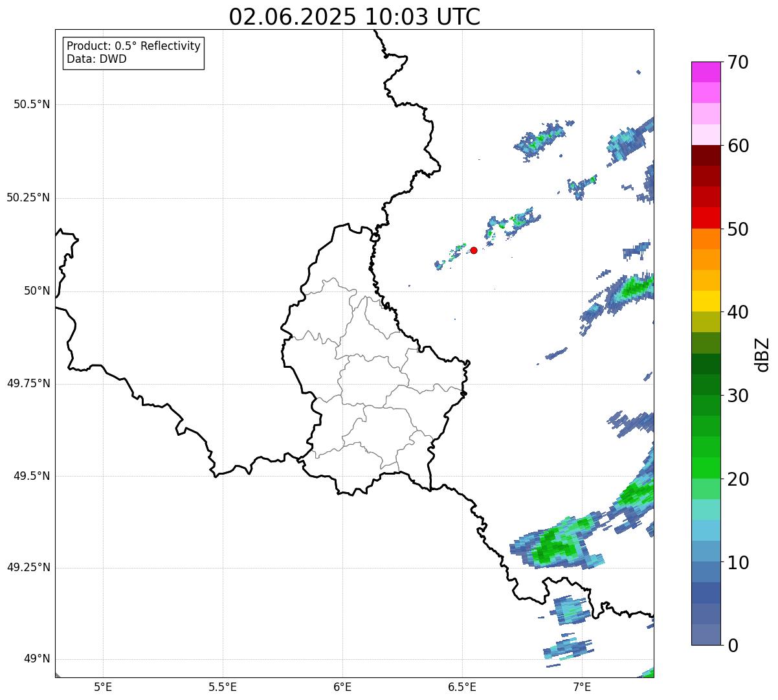Click the magenta top segment of colorbar

click(x=706, y=72)
